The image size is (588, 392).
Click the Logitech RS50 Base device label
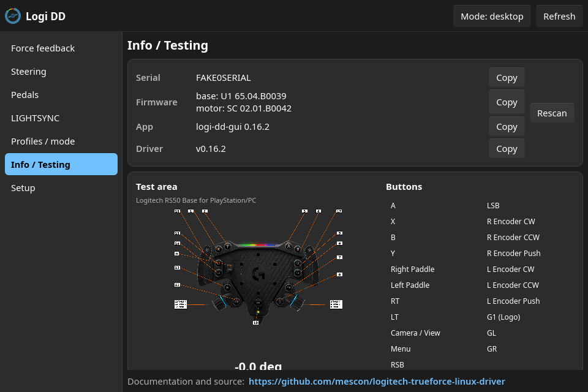196,200
